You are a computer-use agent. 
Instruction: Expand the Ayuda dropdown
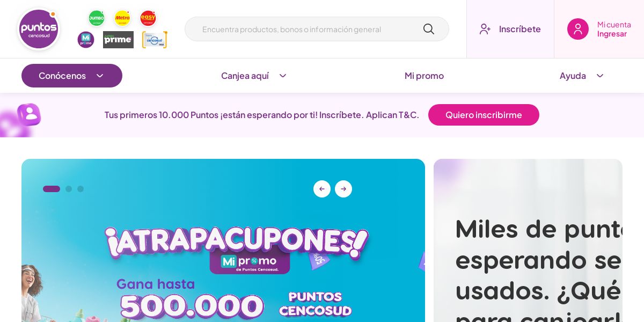click(582, 76)
